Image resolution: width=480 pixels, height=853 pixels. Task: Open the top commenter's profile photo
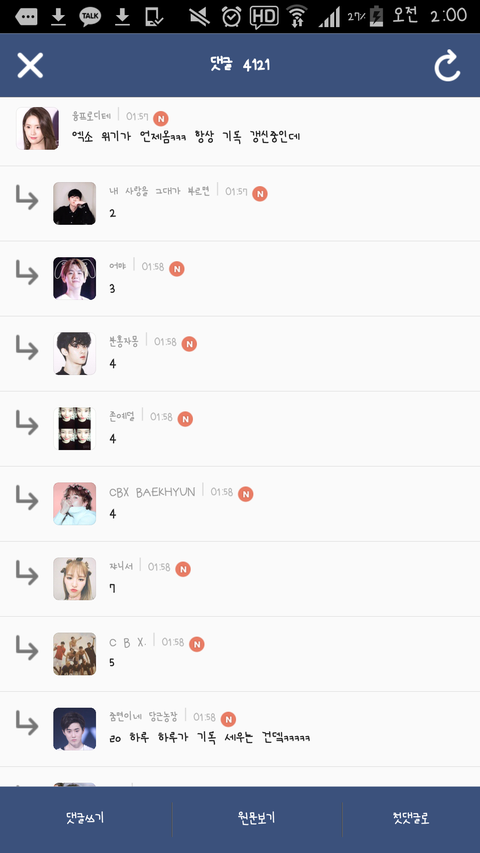point(37,128)
